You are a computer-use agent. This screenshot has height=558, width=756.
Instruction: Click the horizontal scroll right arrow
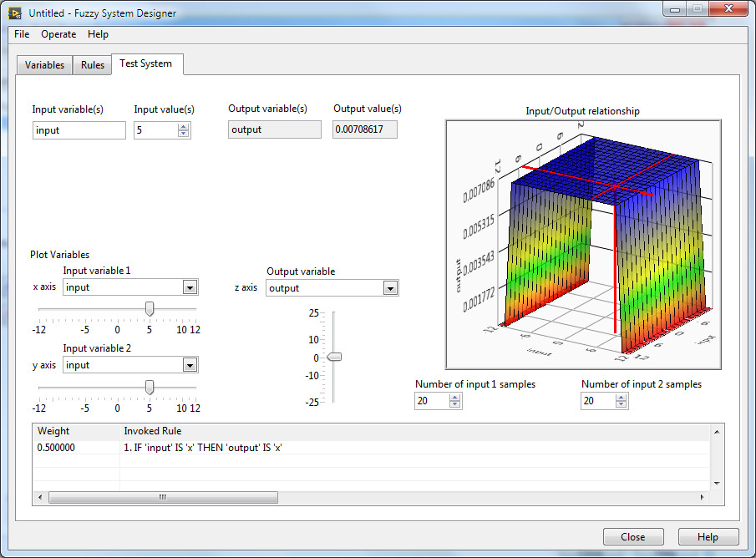(702, 497)
